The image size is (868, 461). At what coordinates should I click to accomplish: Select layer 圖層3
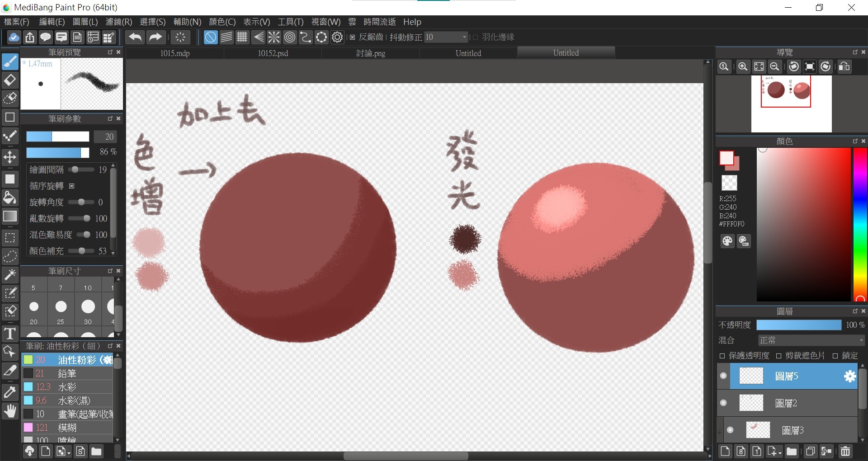point(787,430)
